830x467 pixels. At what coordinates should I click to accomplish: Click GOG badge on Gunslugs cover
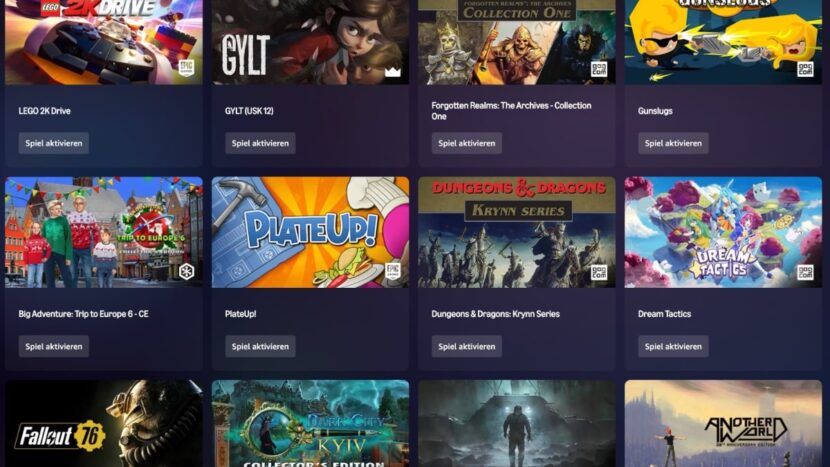(x=805, y=69)
